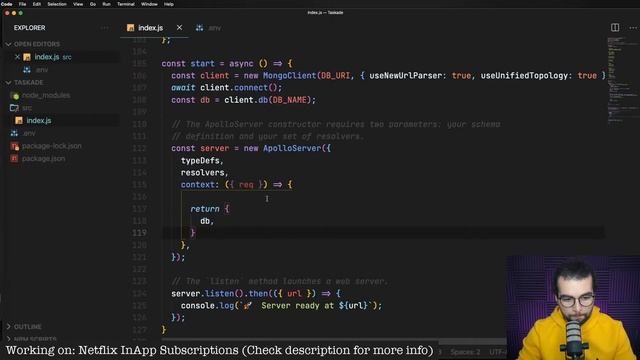Switch to the .env editor tab
The height and width of the screenshot is (360, 640).
[214, 28]
